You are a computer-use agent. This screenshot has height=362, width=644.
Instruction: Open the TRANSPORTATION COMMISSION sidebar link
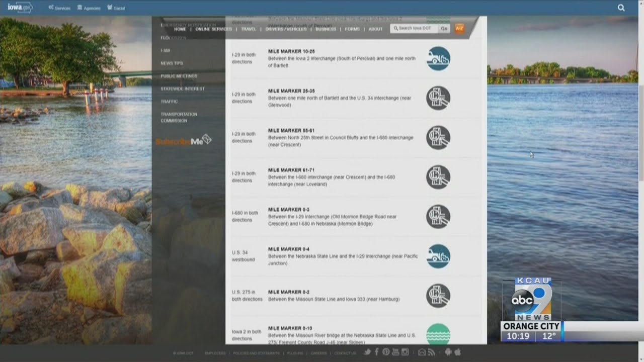[x=179, y=117]
